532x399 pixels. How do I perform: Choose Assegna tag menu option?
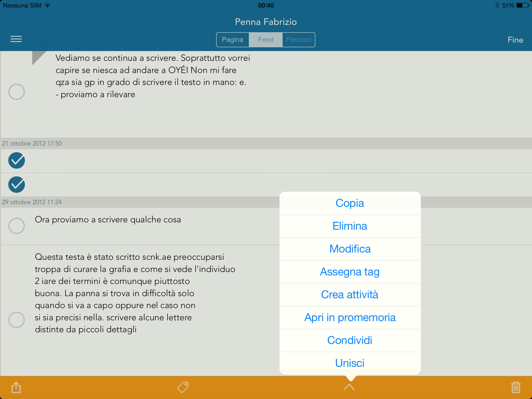click(350, 272)
